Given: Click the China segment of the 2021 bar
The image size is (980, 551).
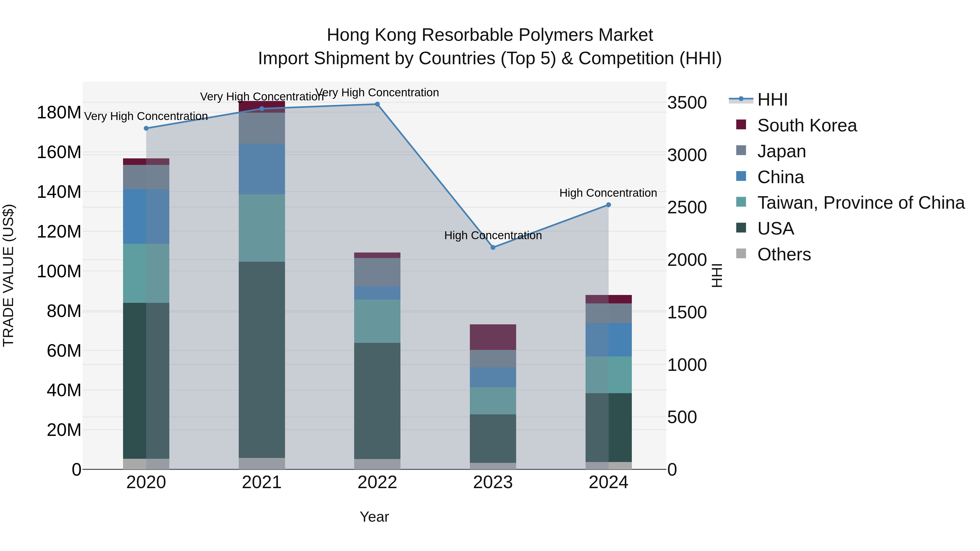Looking at the screenshot, I should pyautogui.click(x=262, y=169).
